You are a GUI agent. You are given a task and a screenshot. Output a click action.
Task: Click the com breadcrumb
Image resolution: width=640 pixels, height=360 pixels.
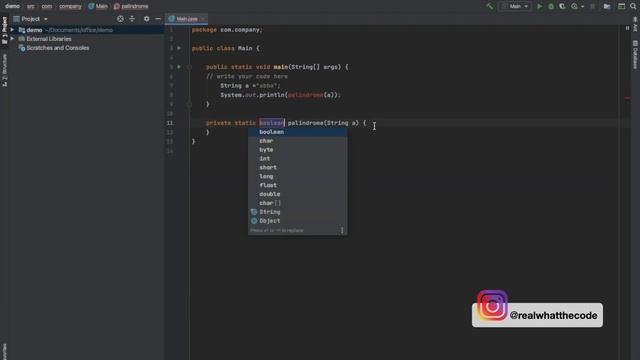coord(47,6)
